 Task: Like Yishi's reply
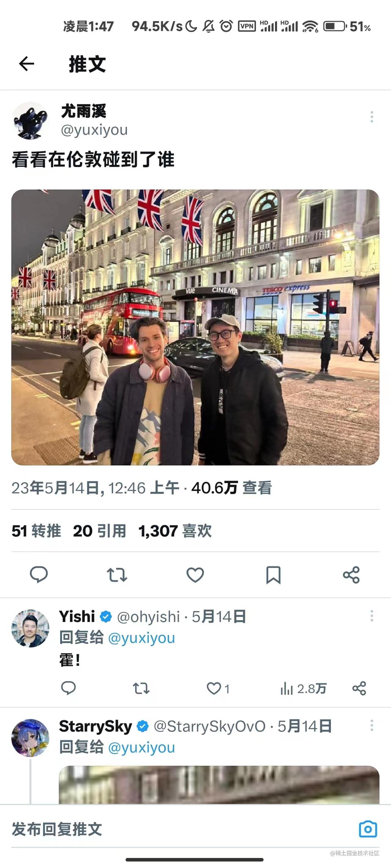(x=218, y=689)
